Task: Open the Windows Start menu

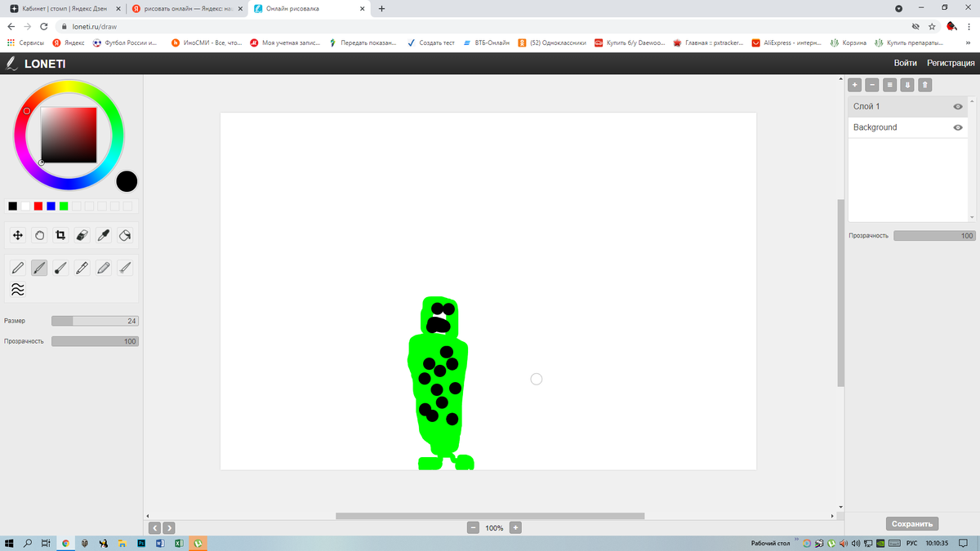Action: (x=10, y=543)
